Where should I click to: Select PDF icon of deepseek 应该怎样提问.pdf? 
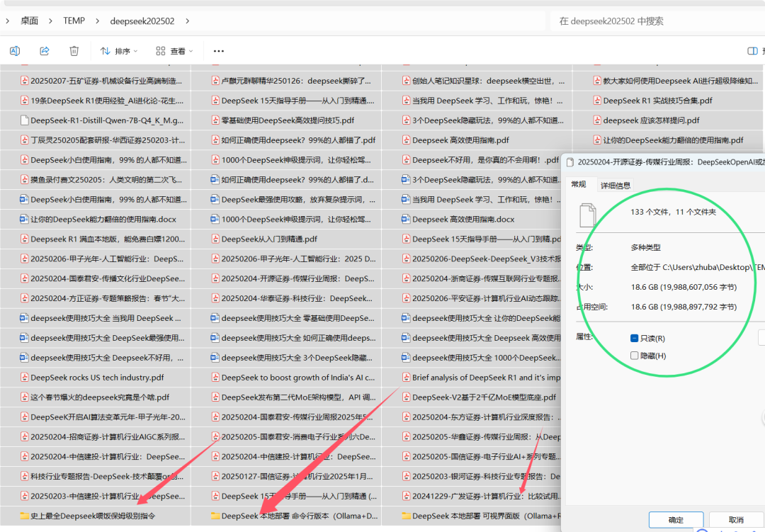(x=596, y=120)
